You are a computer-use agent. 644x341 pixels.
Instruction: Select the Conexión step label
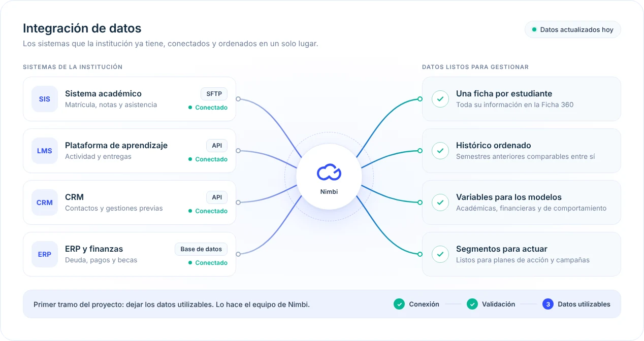click(x=424, y=304)
